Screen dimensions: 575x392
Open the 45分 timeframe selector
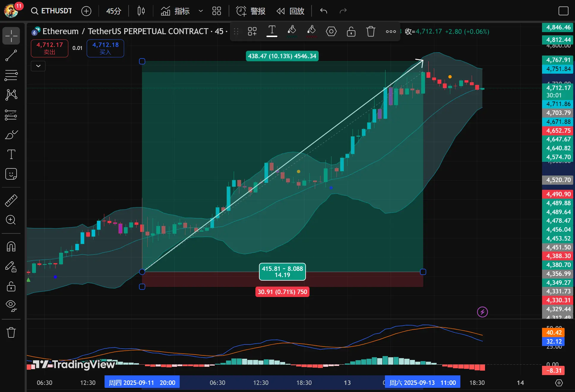114,11
